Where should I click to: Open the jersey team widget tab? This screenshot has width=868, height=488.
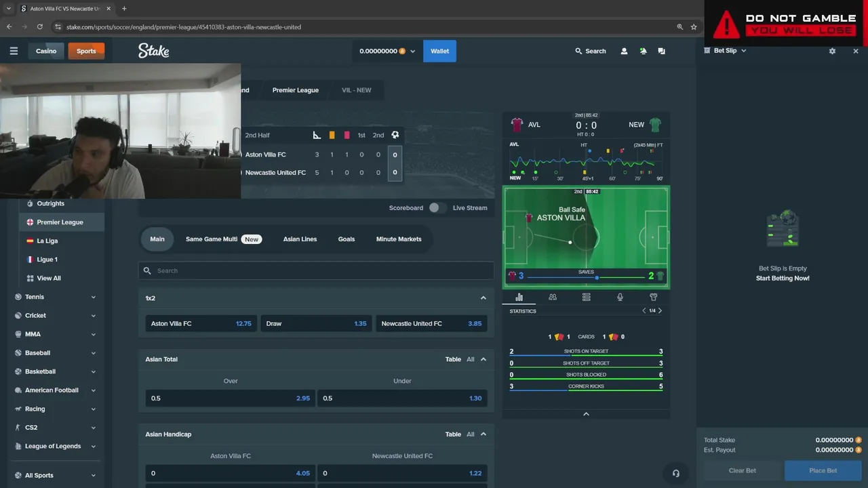coord(653,297)
